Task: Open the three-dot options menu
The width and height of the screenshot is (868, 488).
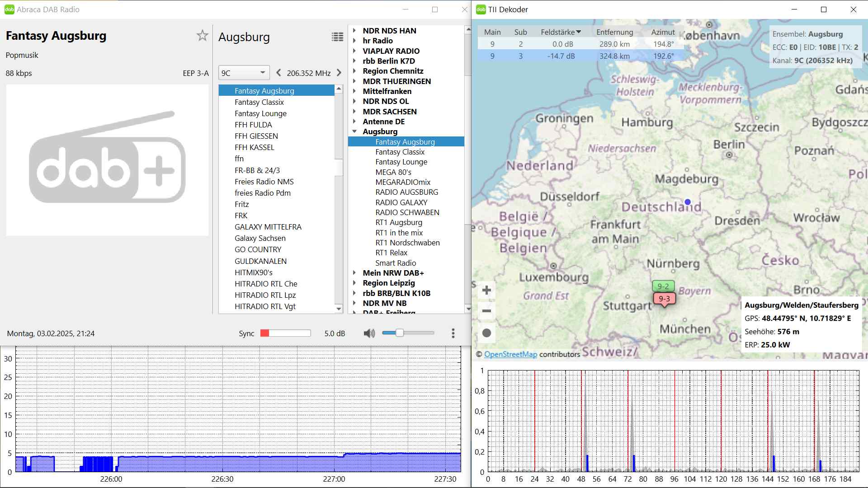Action: 453,333
